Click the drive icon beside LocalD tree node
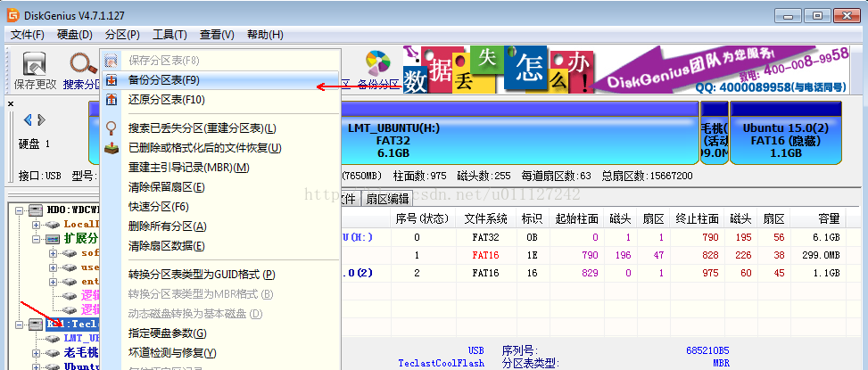Screen dimensions: 868x370 [x=54, y=225]
